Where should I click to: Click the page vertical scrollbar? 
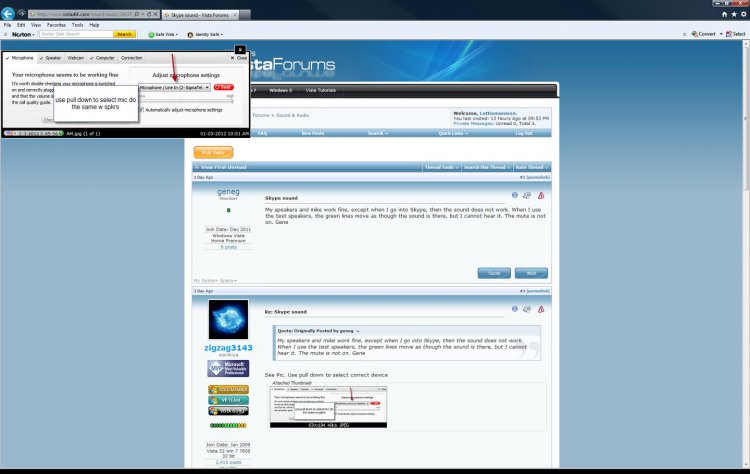click(x=746, y=254)
